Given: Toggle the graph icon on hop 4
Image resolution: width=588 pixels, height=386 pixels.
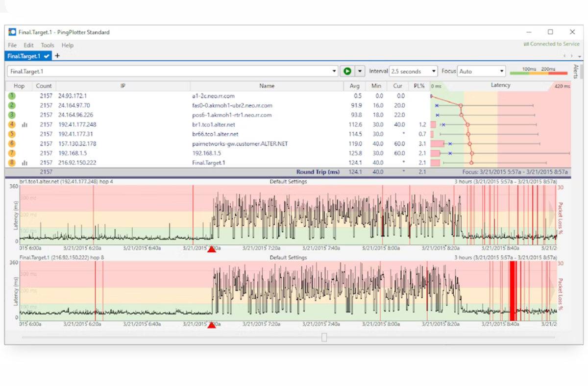Looking at the screenshot, I should (24, 125).
